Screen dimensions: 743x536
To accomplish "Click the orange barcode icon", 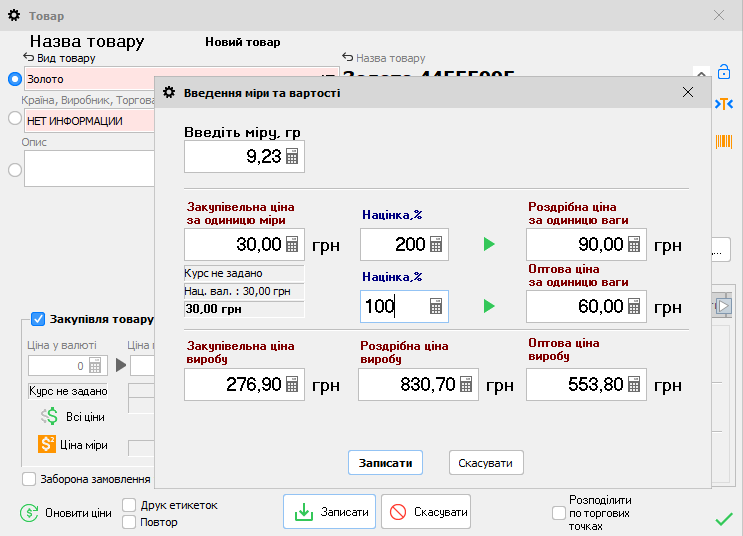I will 723,141.
